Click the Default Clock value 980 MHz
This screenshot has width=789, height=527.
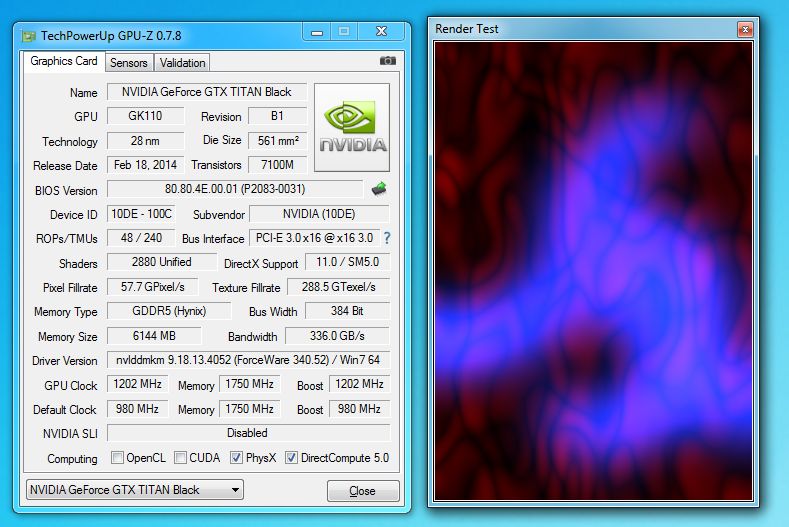pos(137,409)
